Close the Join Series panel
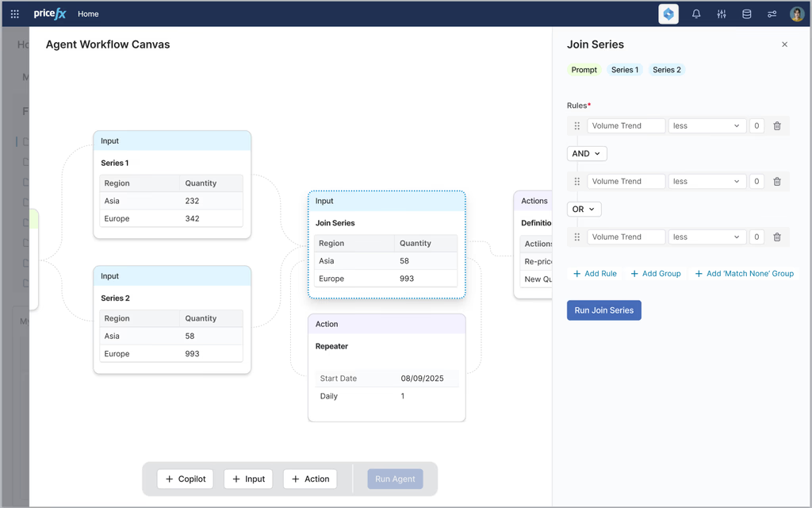 (x=784, y=44)
